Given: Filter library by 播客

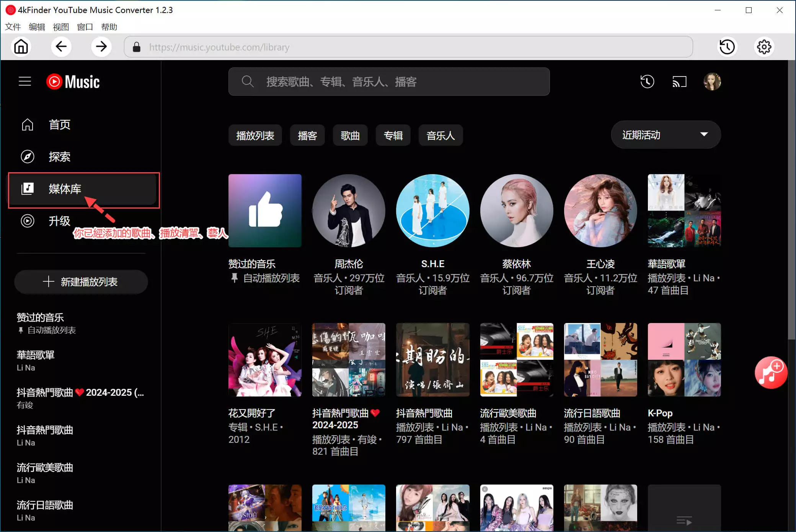Looking at the screenshot, I should click(307, 135).
